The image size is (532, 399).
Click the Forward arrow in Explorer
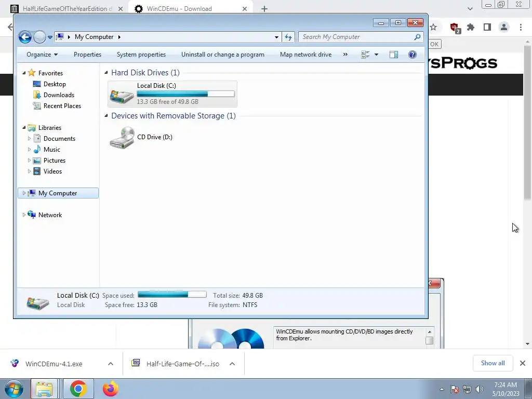[x=39, y=37]
